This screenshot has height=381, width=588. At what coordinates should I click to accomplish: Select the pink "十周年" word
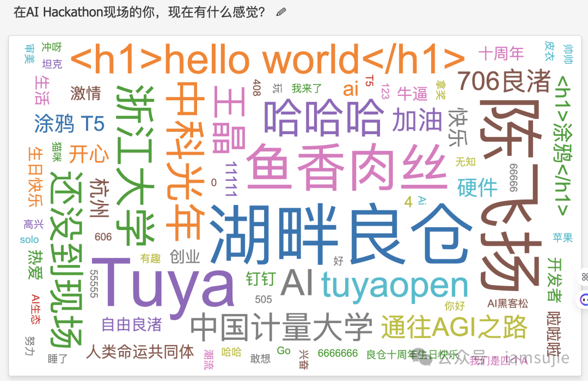pyautogui.click(x=501, y=53)
